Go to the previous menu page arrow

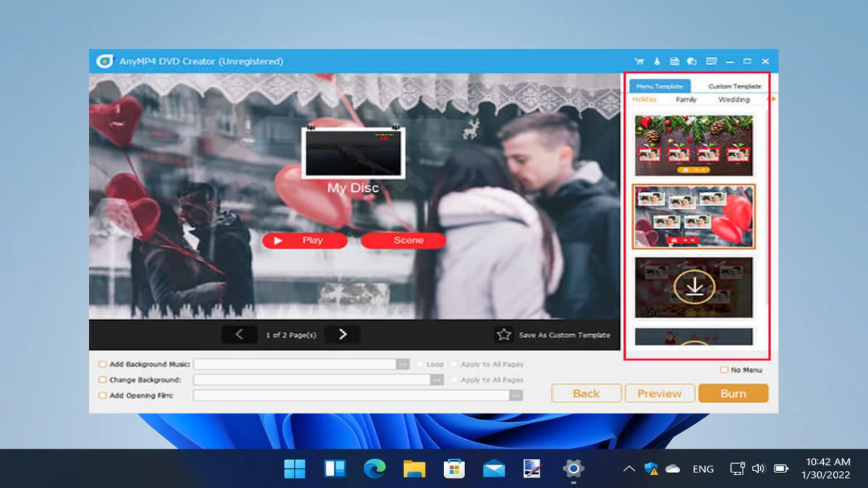pos(239,334)
